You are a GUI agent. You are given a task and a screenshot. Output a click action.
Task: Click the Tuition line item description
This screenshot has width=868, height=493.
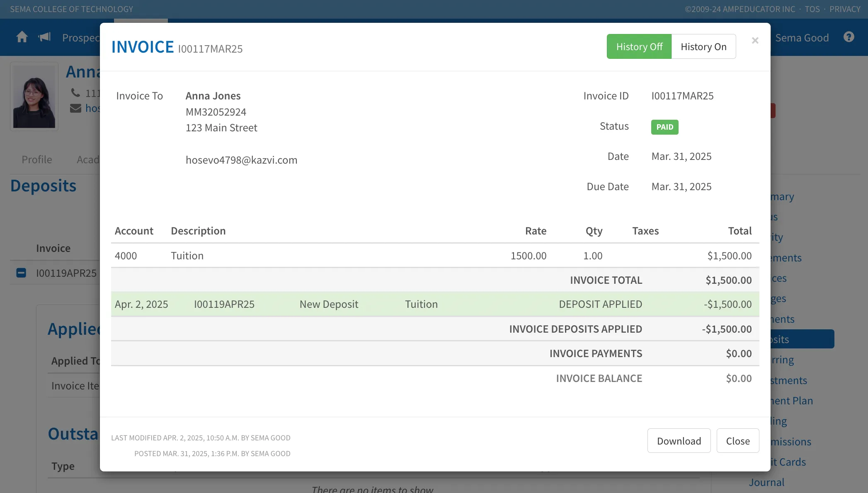(x=187, y=256)
